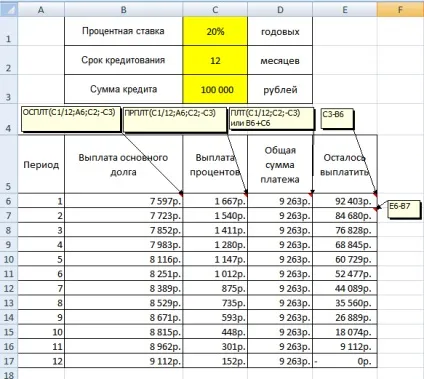424x379 pixels.
Task: Click cell with value 8 116р.
Action: [123, 259]
